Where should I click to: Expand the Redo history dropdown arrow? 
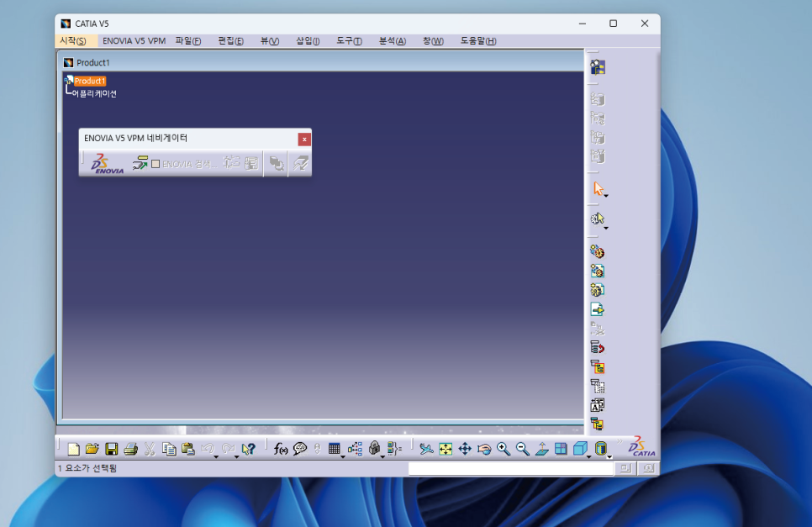point(236,456)
